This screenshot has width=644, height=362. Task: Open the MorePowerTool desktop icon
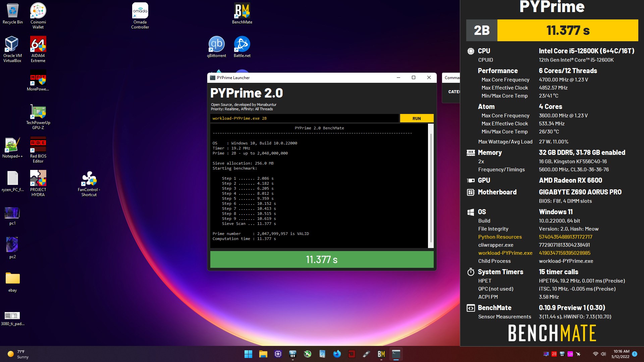38,80
